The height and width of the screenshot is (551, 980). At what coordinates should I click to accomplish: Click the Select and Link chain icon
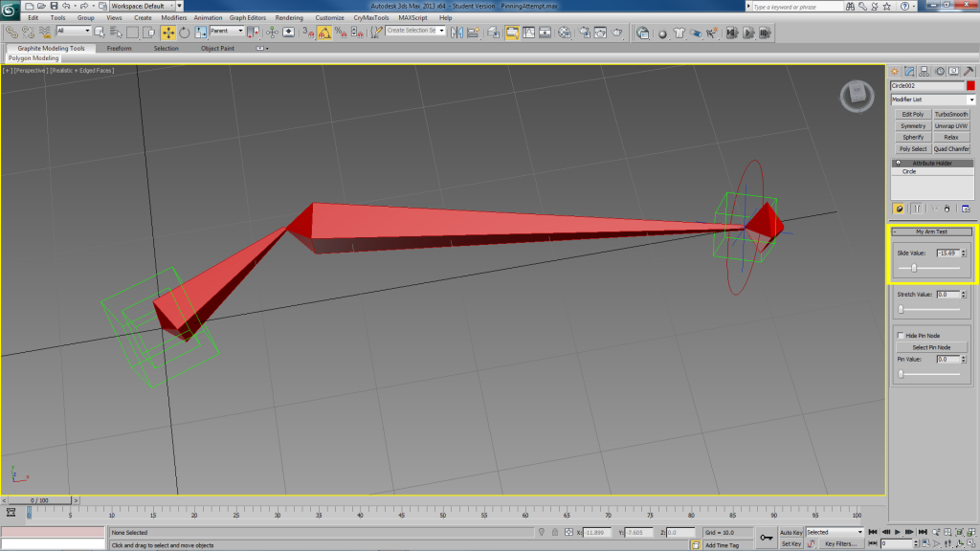point(11,32)
